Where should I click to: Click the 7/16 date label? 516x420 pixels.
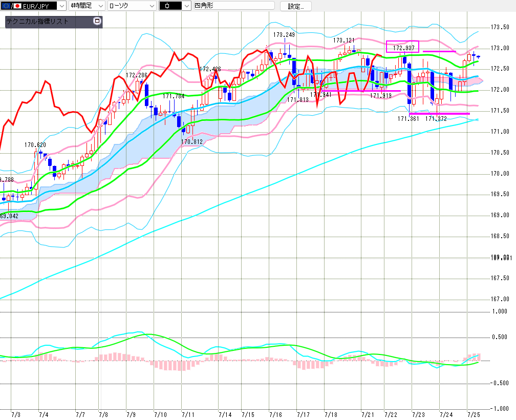pos(275,415)
